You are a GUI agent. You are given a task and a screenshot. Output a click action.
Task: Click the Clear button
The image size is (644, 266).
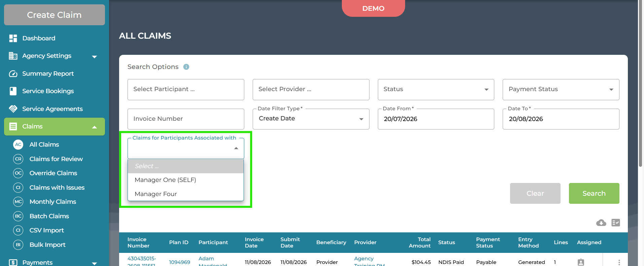[535, 193]
